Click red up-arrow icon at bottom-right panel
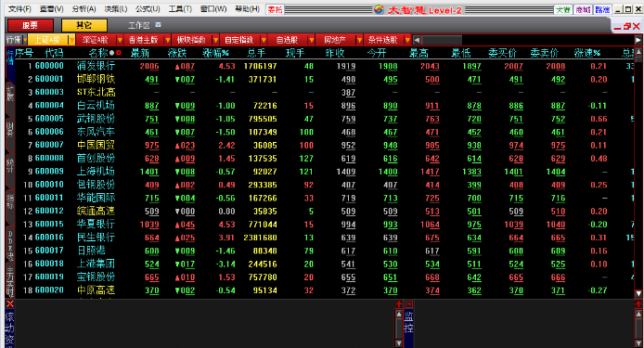 pos(638,304)
